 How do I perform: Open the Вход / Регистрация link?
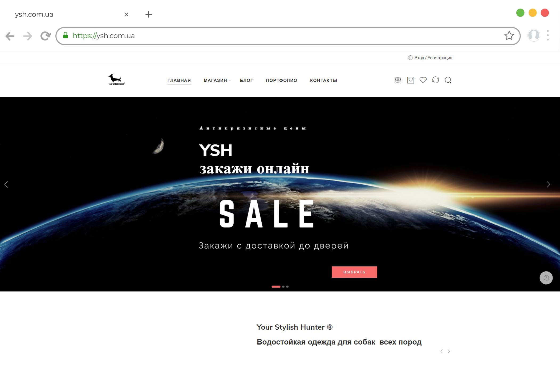(x=433, y=58)
